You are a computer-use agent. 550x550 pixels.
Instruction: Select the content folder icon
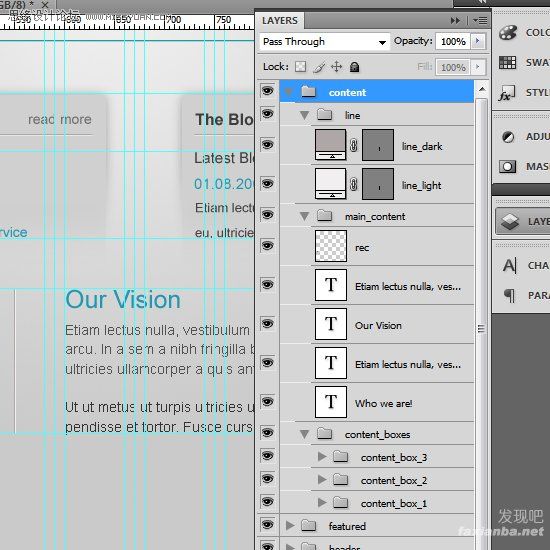tap(309, 92)
